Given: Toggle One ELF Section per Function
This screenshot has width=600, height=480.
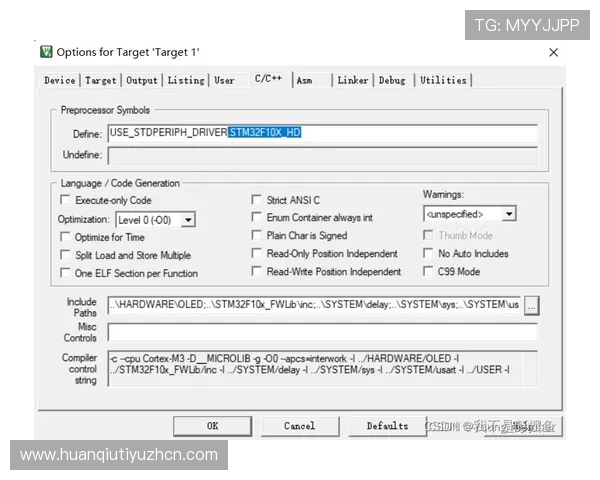Looking at the screenshot, I should coord(67,273).
